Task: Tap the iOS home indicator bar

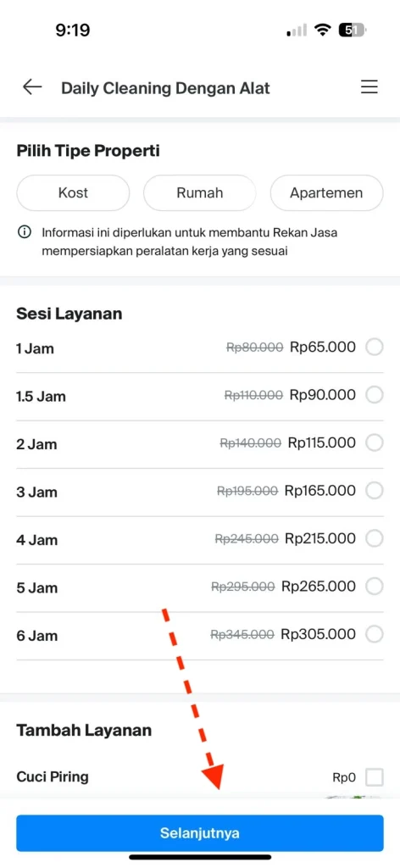Action: pos(200,857)
